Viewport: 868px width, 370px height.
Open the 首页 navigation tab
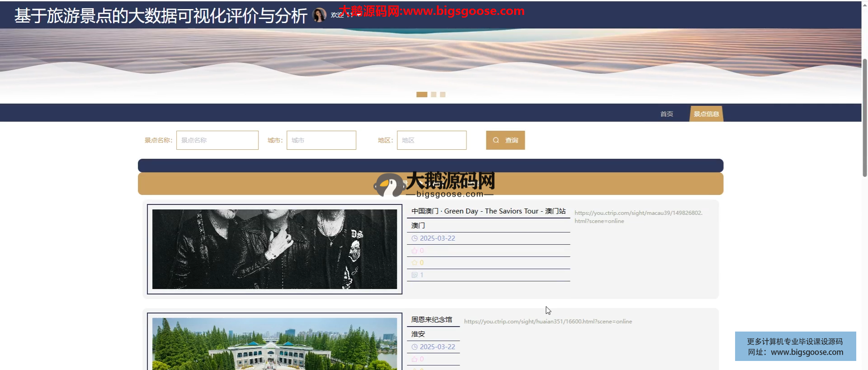point(666,114)
